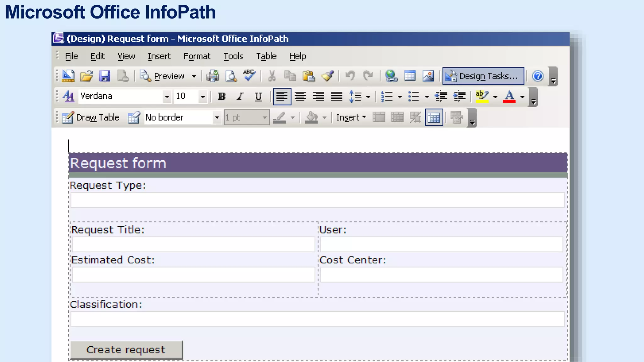Click the Format Painter brush icon
This screenshot has height=362, width=644.
click(x=327, y=76)
